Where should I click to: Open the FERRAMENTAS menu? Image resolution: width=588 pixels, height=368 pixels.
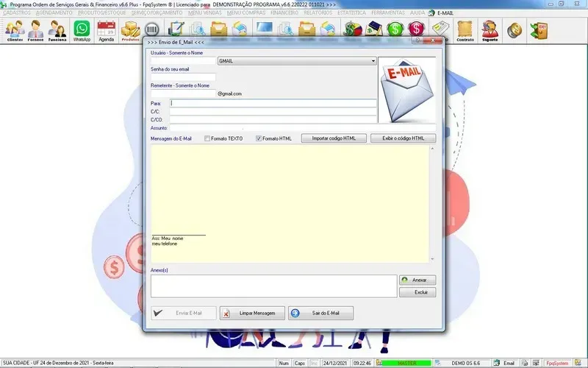point(387,13)
